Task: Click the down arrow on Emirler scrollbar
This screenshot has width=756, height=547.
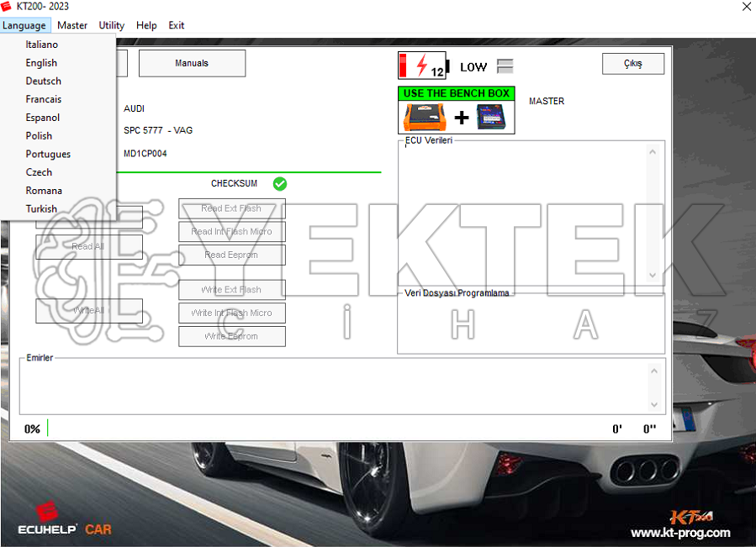Action: 653,406
